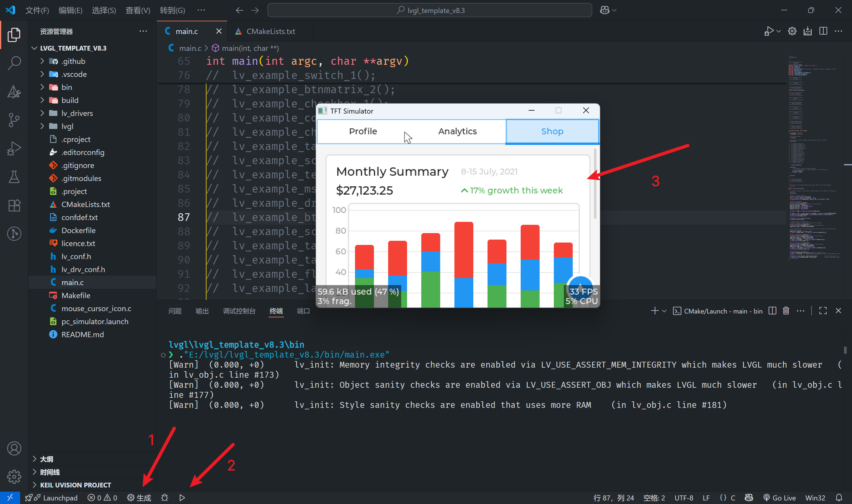The image size is (852, 504).
Task: Kill terminal with the trash icon
Action: (x=786, y=311)
